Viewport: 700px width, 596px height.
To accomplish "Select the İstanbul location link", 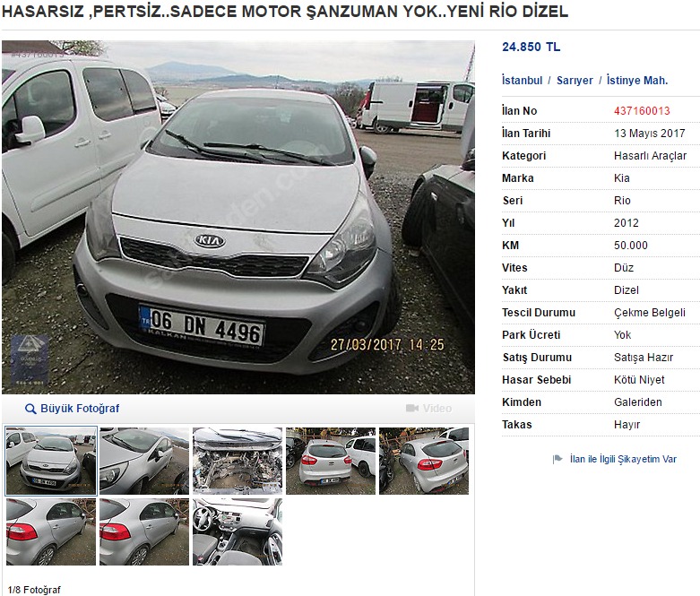I will (522, 81).
